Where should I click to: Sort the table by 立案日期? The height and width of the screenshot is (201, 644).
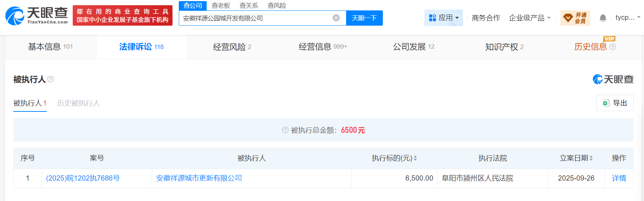tap(591, 158)
